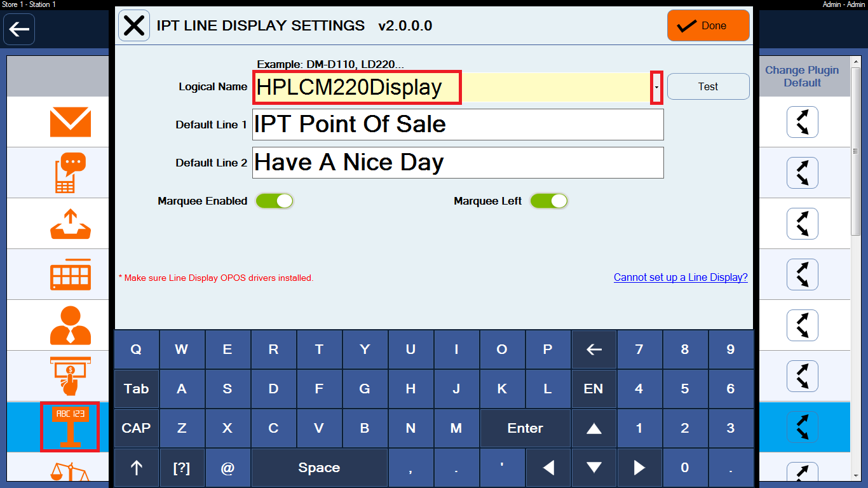Tap the apostrophe key on keyboard
This screenshot has width=868, height=488.
tap(502, 468)
